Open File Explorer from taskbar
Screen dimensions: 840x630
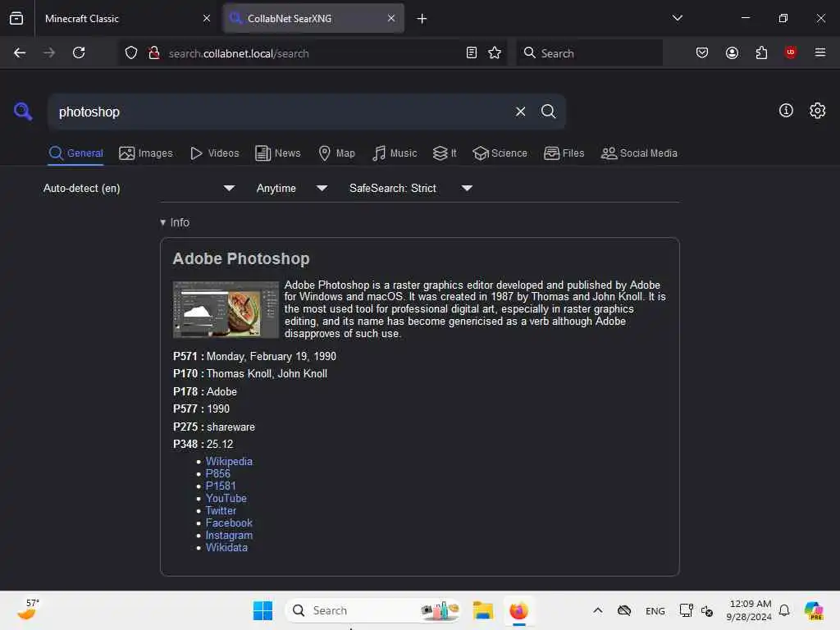pos(482,610)
